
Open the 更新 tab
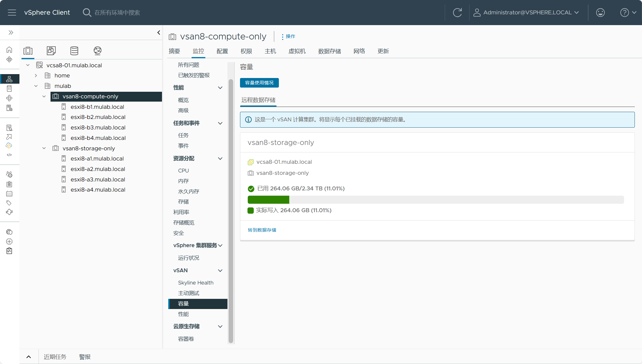(x=383, y=51)
